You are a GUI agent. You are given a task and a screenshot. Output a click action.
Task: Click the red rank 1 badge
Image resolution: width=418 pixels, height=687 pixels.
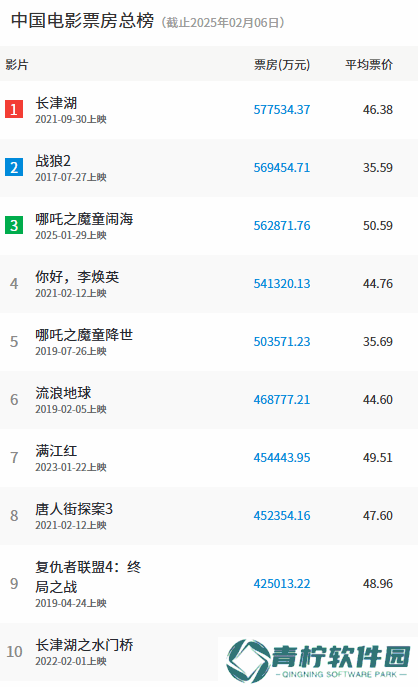(x=14, y=110)
